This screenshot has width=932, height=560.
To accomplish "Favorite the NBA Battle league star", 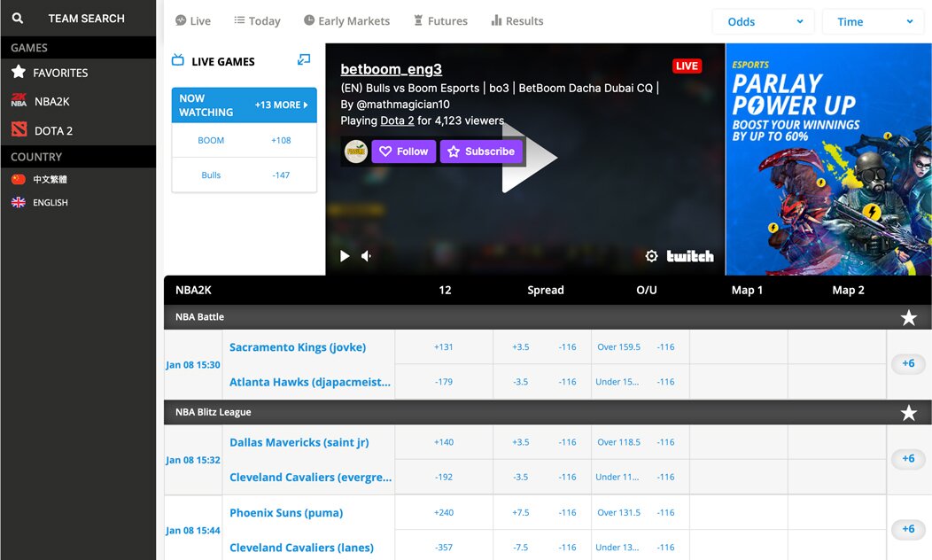I will click(x=908, y=317).
